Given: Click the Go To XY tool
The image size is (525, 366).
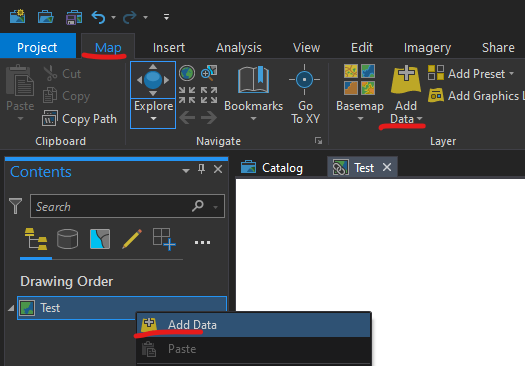Looking at the screenshot, I should coord(305,94).
